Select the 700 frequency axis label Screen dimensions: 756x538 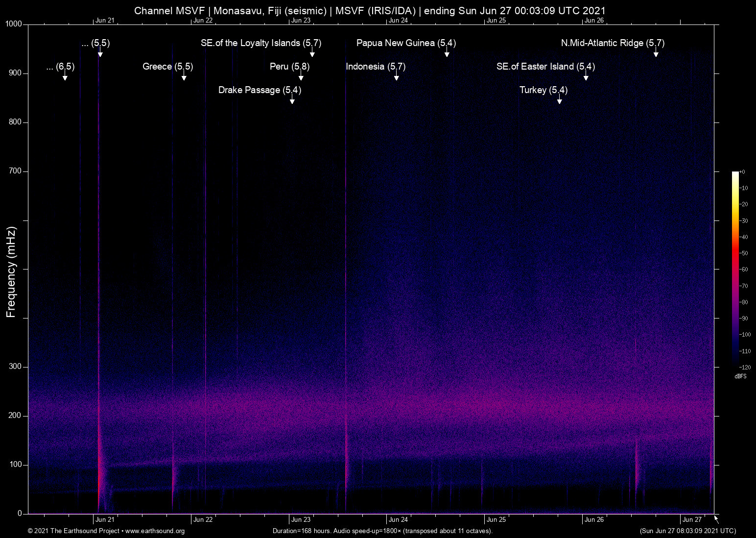click(15, 171)
